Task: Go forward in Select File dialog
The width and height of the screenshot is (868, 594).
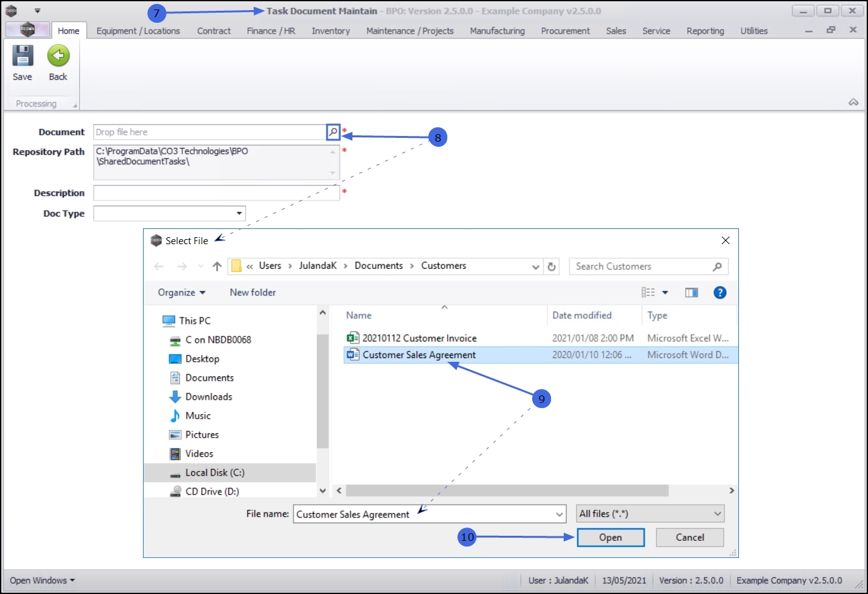Action: click(182, 266)
